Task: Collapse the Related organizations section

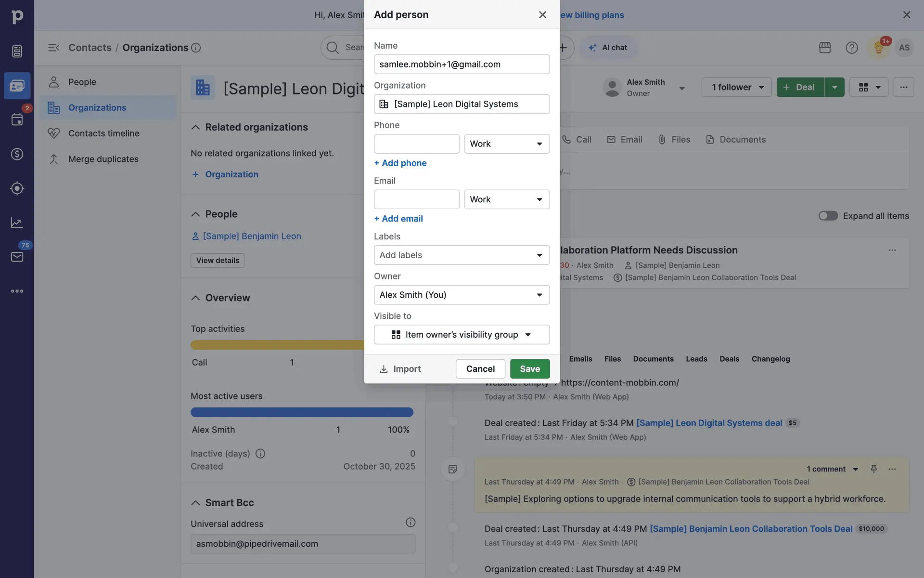Action: point(195,127)
